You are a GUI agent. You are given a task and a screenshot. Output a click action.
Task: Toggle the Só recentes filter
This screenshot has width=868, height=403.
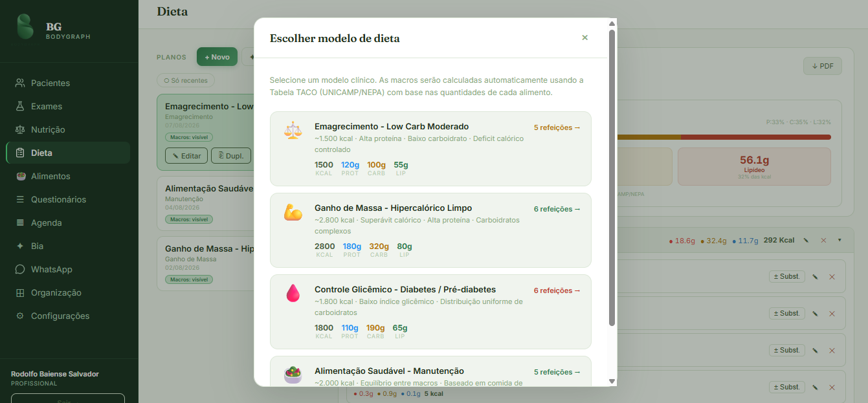click(x=186, y=81)
